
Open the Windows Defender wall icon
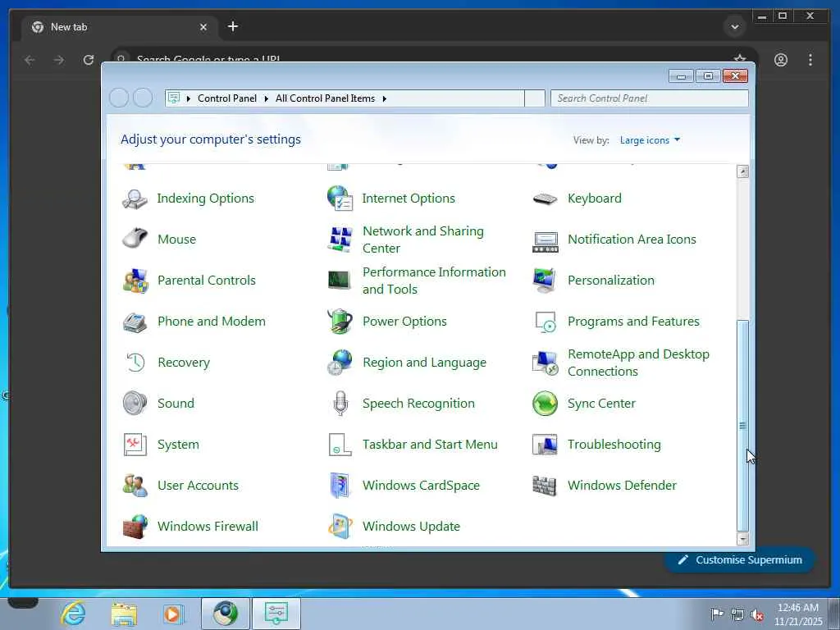pos(545,486)
